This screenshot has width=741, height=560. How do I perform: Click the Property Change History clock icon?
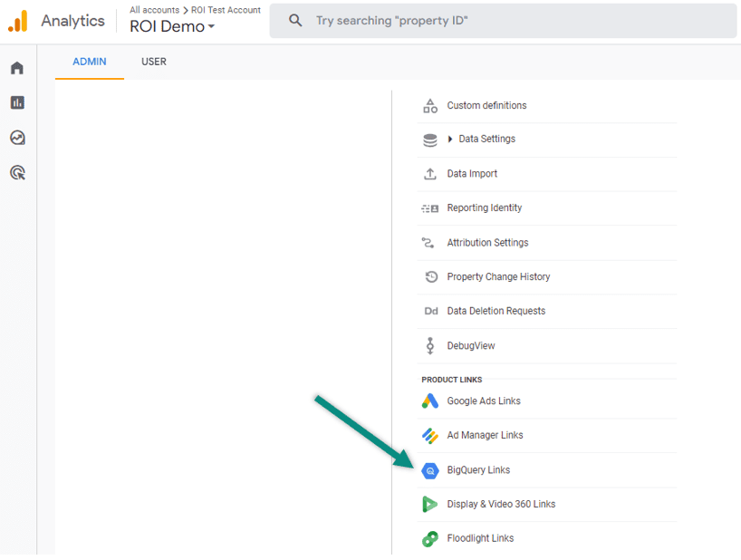click(431, 277)
